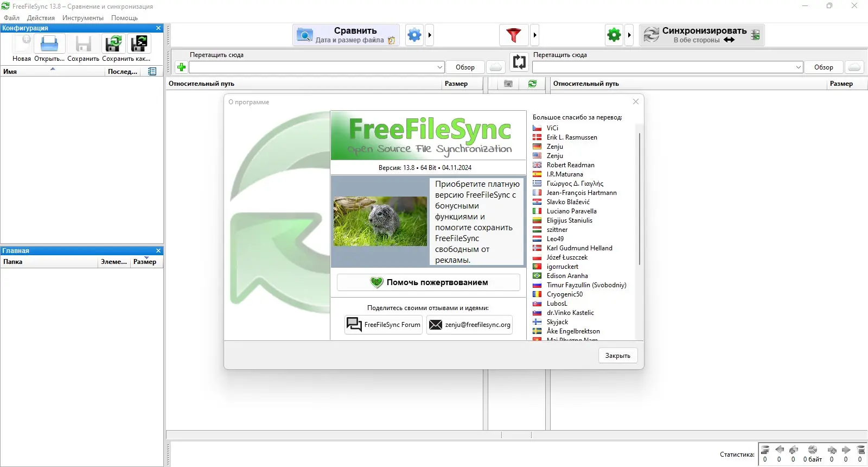This screenshot has height=467, width=868.
Task: Sort by the Имя column header
Action: (x=53, y=72)
